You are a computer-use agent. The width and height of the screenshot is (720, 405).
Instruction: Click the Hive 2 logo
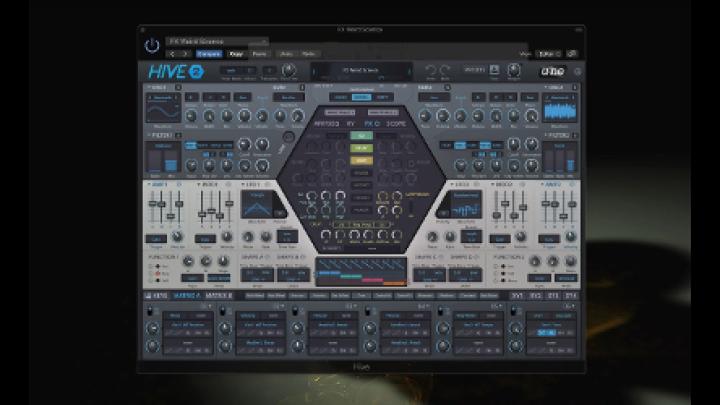pyautogui.click(x=176, y=72)
